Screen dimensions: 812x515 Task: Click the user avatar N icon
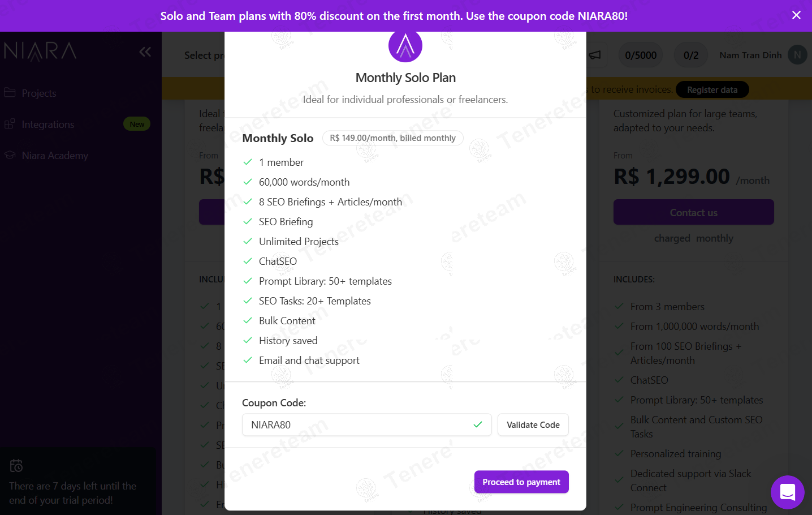coord(797,55)
